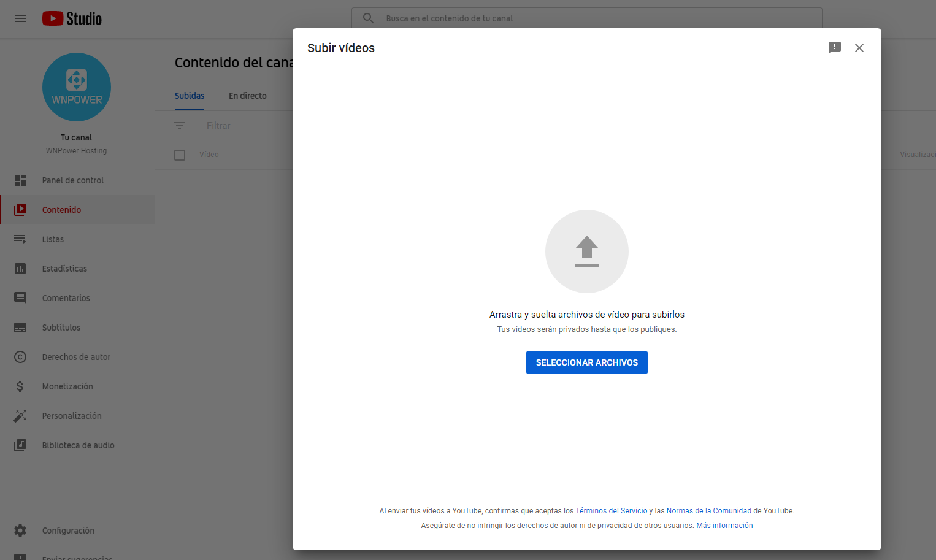Click the Tu canal label
This screenshot has height=560, width=936.
click(x=76, y=137)
